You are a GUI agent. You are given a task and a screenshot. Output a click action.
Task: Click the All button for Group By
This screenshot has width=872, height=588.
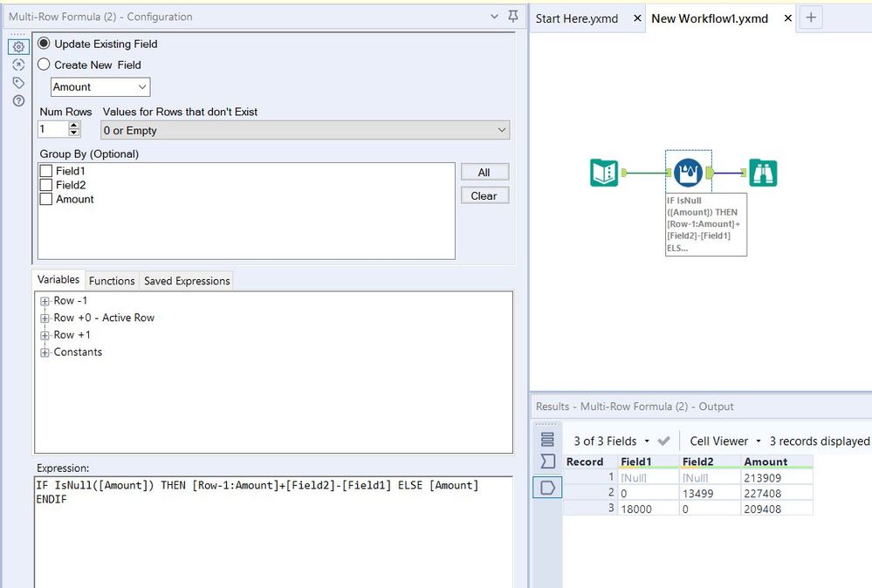tap(484, 172)
